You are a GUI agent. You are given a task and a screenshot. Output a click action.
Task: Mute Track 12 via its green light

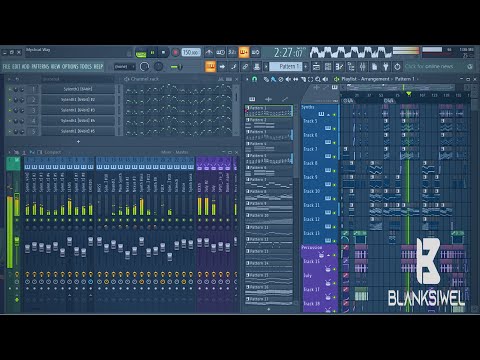(335, 226)
